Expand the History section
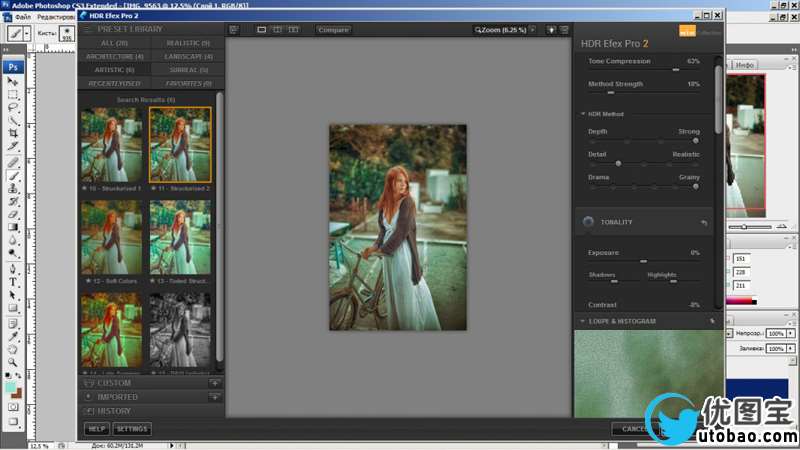This screenshot has width=800, height=450. [113, 411]
